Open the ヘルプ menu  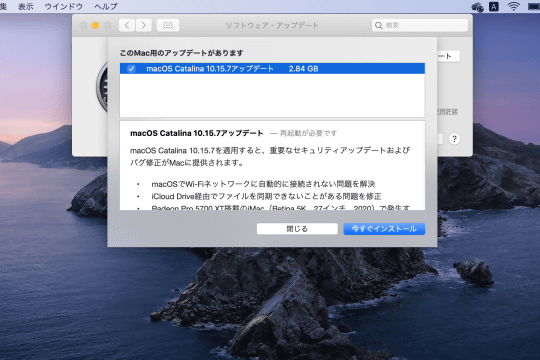pyautogui.click(x=106, y=6)
